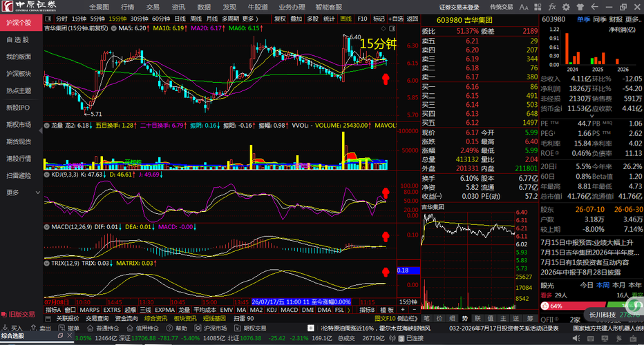
Task: Click the keyboard icon in status bar
Action: [x=591, y=338]
